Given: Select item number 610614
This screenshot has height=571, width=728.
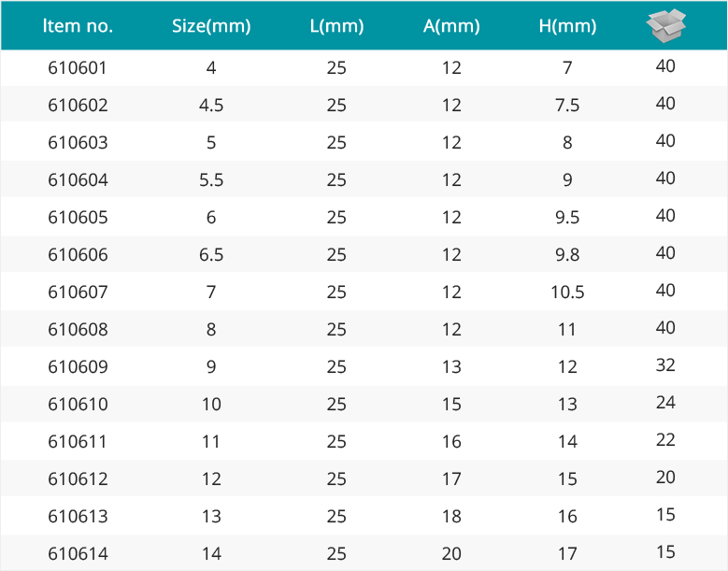Looking at the screenshot, I should 78,554.
